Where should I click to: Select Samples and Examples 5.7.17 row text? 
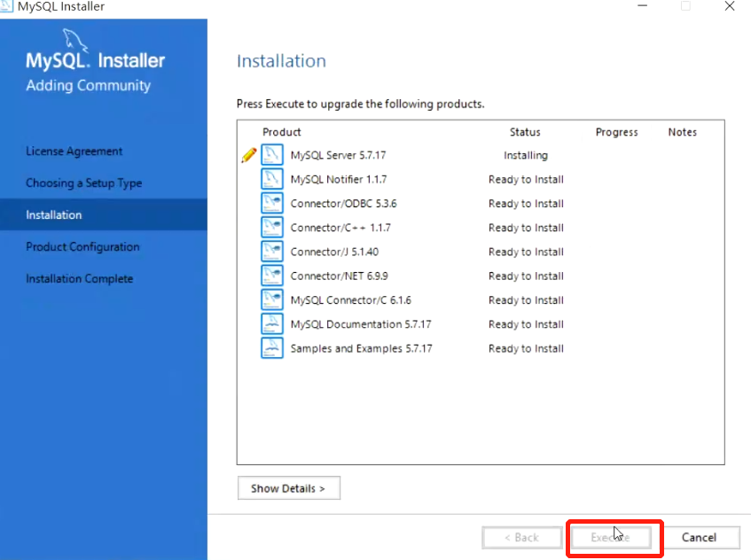pyautogui.click(x=361, y=348)
